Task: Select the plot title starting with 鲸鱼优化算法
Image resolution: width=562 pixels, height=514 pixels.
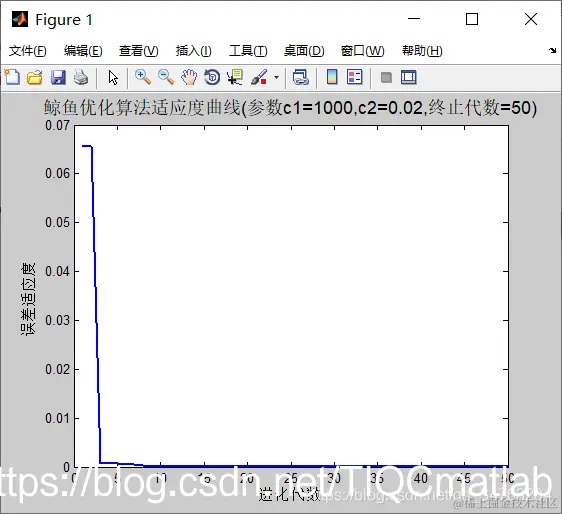Action: 290,108
